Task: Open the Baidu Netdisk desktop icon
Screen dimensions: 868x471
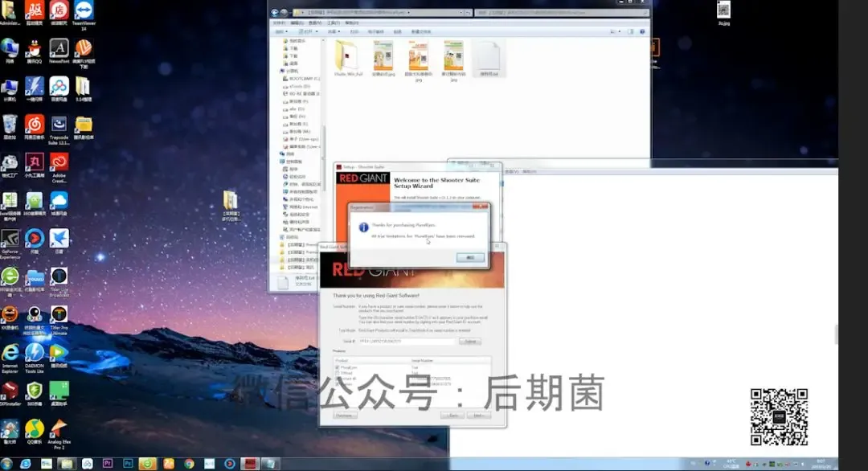Action: click(x=59, y=89)
